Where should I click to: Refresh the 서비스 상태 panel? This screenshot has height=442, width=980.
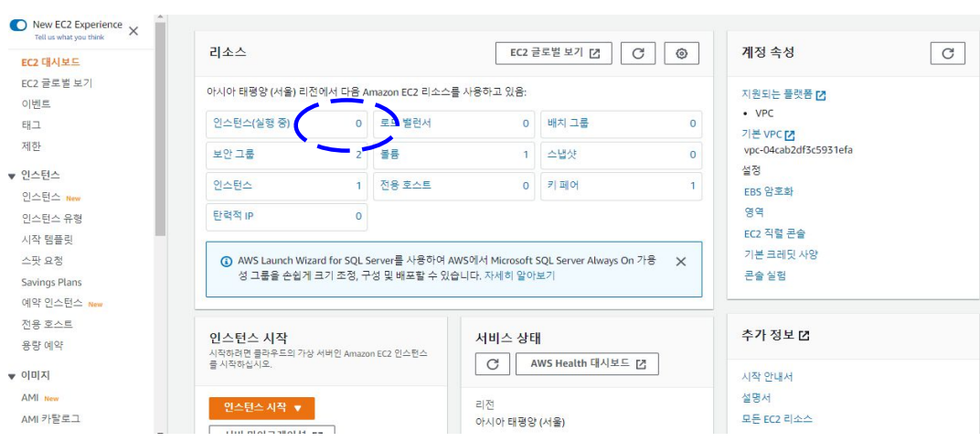(x=493, y=363)
